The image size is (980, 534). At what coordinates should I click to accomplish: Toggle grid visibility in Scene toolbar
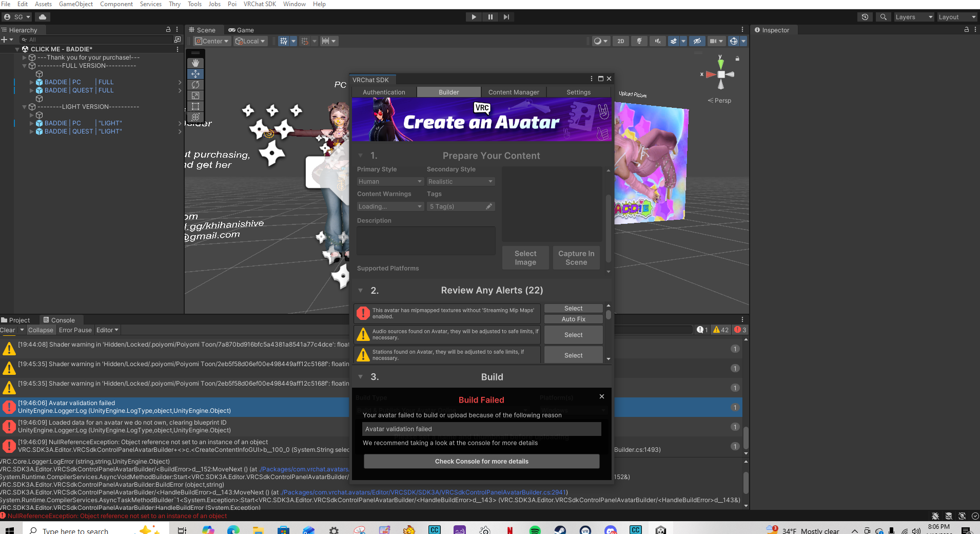coord(283,41)
